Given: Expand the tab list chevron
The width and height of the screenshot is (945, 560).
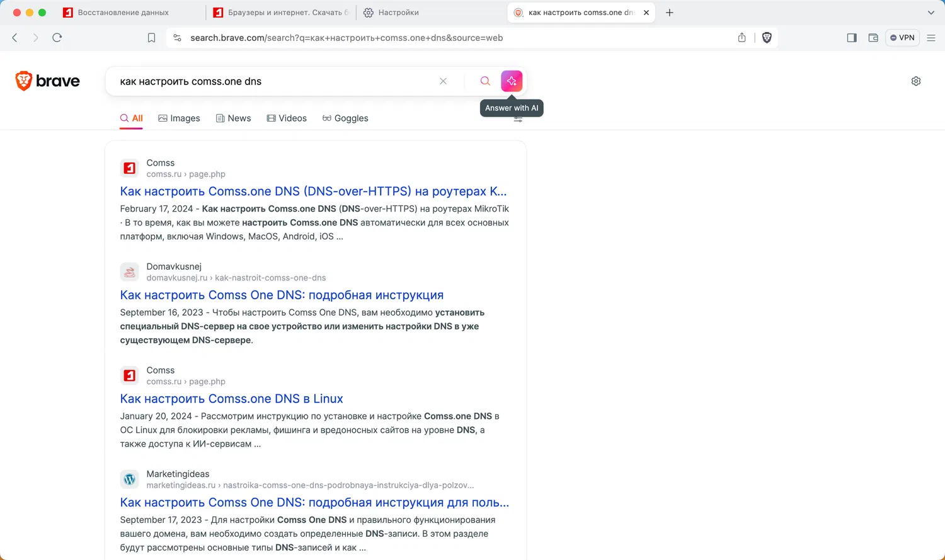Looking at the screenshot, I should coord(931,13).
